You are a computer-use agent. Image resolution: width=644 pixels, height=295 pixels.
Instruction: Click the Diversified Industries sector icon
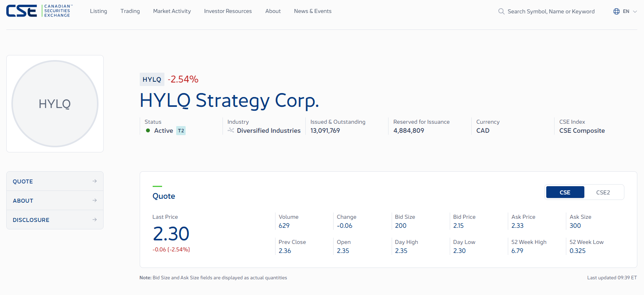tap(231, 130)
